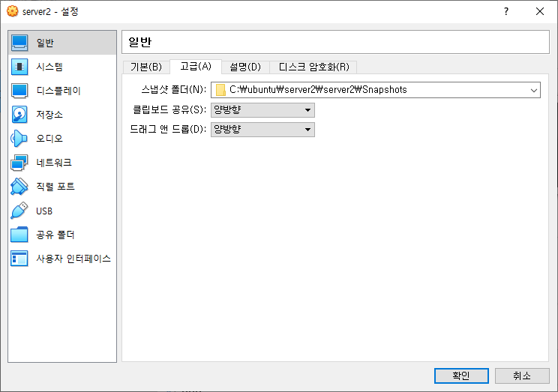This screenshot has height=392, width=558.
Task: Select the 고급(A) tab
Action: point(196,66)
